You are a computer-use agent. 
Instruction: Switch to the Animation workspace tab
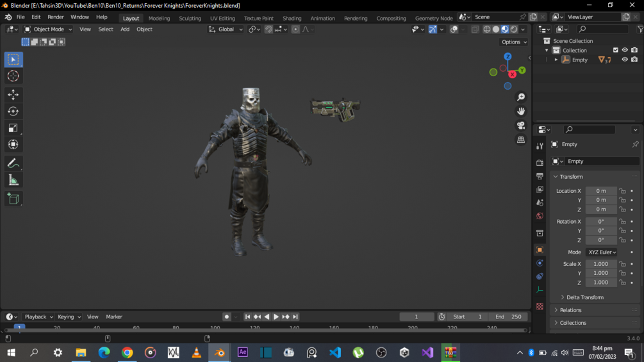tap(322, 18)
